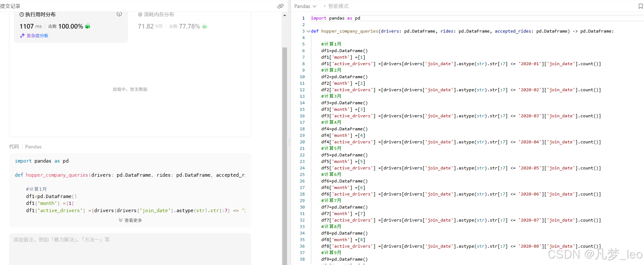Place cursor on editor line 1 import pandas

pyautogui.click(x=335, y=18)
